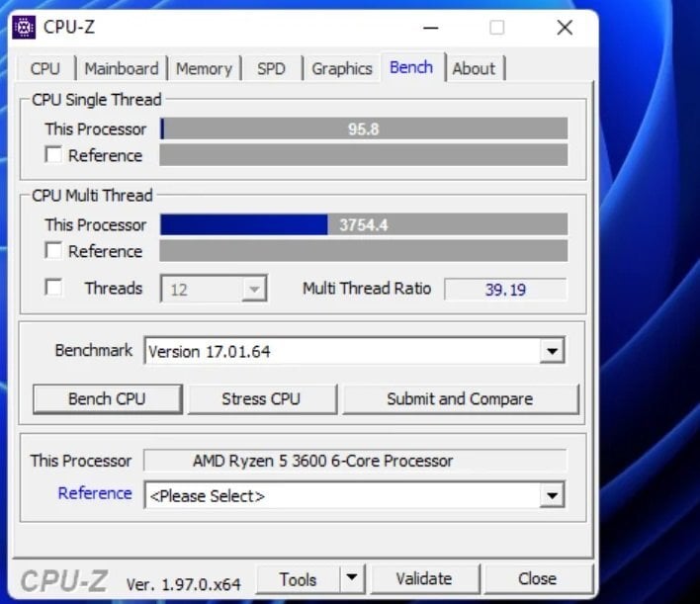
Task: Click the blue Reference link label
Action: click(95, 493)
